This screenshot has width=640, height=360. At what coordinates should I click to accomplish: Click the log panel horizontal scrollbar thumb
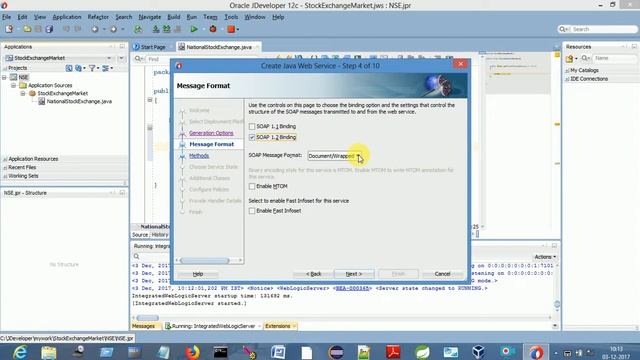pos(147,318)
